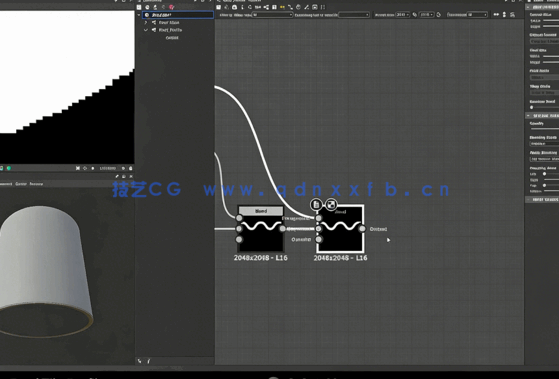Open the Alpha Blending dropdown
Viewport: 559px width, 379px height.
tap(544, 159)
